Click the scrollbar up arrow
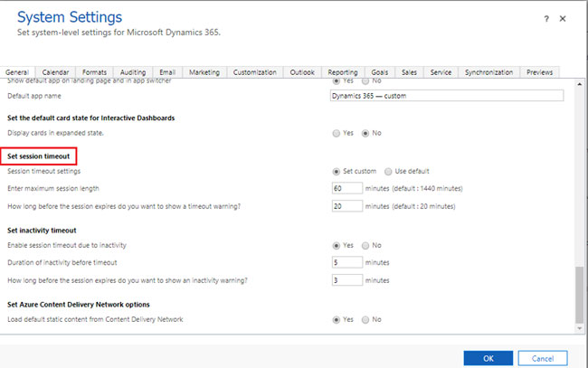Screen dimensions: 588x368 pyautogui.click(x=580, y=84)
